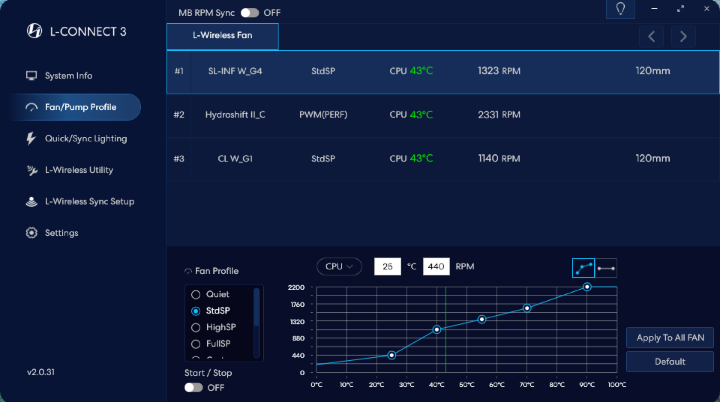720x402 pixels.
Task: Select the curve point at 55°C
Action: click(x=482, y=319)
